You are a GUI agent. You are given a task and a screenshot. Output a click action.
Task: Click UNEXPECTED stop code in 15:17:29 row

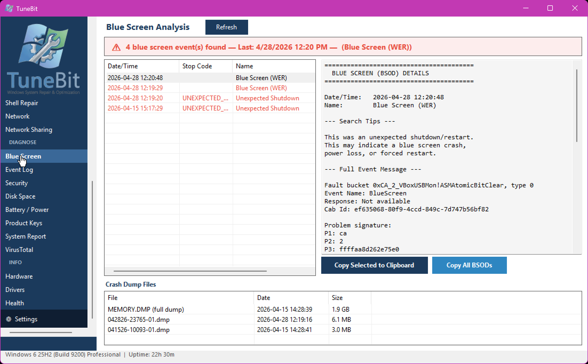click(x=205, y=108)
